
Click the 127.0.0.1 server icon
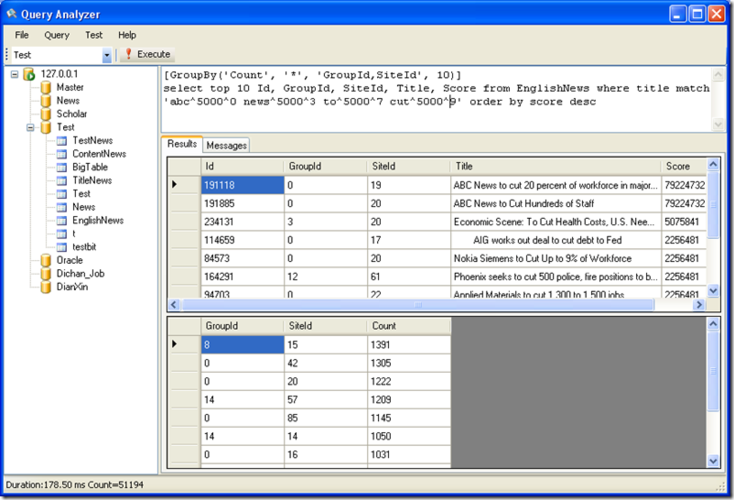29,74
